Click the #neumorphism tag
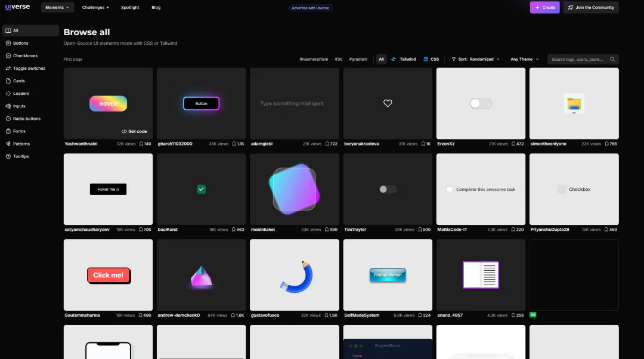The width and height of the screenshot is (644, 359). (x=314, y=59)
